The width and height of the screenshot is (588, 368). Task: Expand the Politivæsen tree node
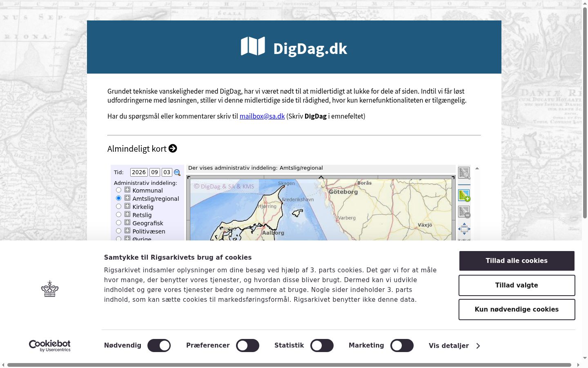click(x=127, y=231)
